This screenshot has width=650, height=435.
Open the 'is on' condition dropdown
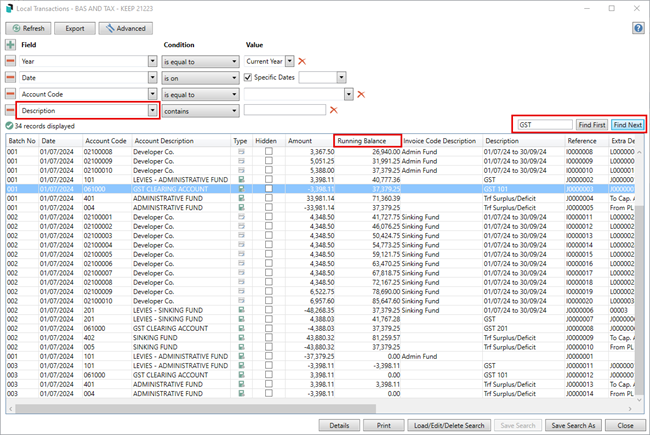click(x=200, y=78)
